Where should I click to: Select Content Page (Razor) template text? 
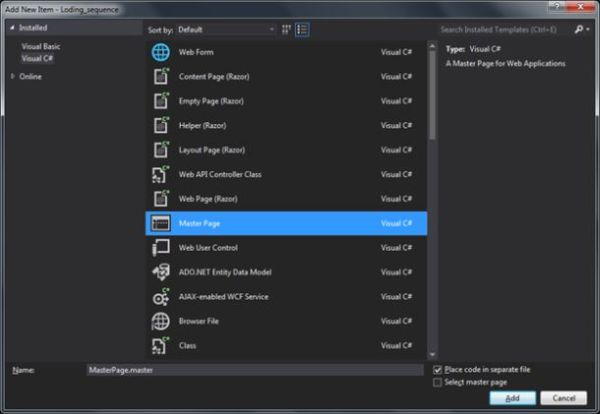click(x=214, y=77)
